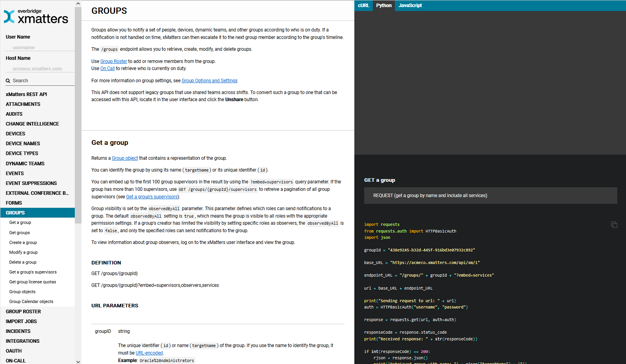Go to 'Group Calendar objects' sidebar item

[x=31, y=301]
